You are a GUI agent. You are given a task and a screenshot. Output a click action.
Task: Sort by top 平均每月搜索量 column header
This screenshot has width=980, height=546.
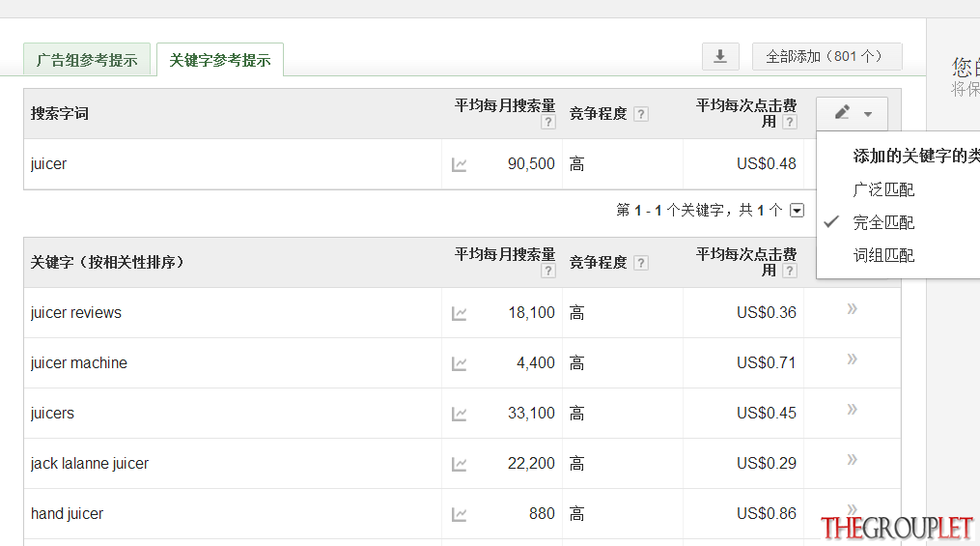(505, 105)
